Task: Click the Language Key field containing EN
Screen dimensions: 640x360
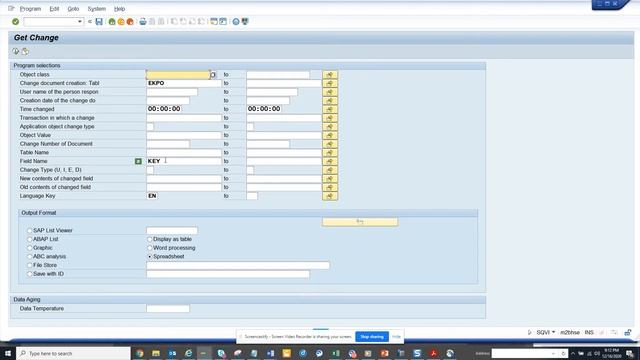Action: click(152, 196)
